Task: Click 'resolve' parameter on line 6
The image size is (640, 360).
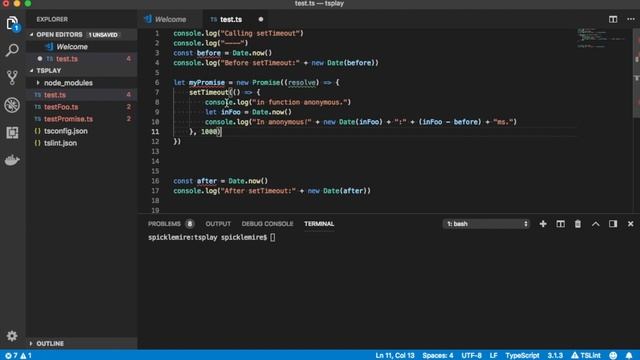Action: click(x=302, y=82)
